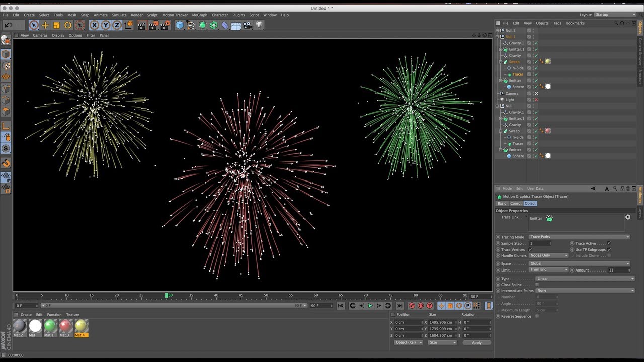This screenshot has width=644, height=362.
Task: Open Edit Render Settings icon
Action: pyautogui.click(x=165, y=25)
